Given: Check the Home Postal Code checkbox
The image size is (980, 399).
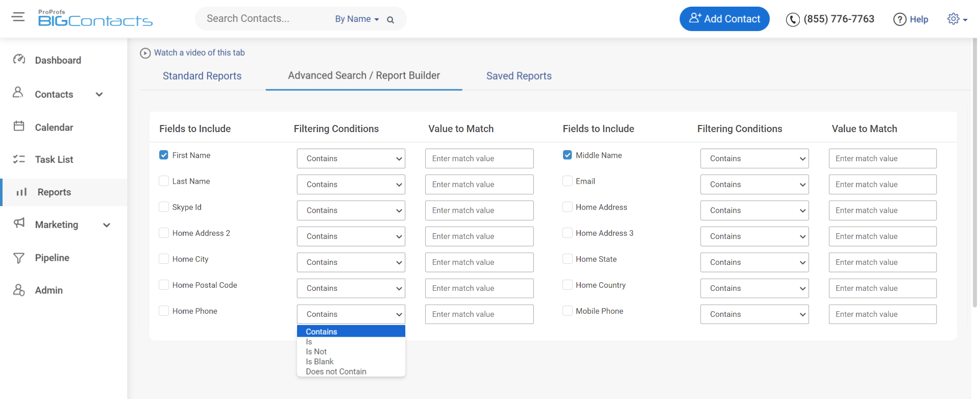Looking at the screenshot, I should [x=164, y=285].
